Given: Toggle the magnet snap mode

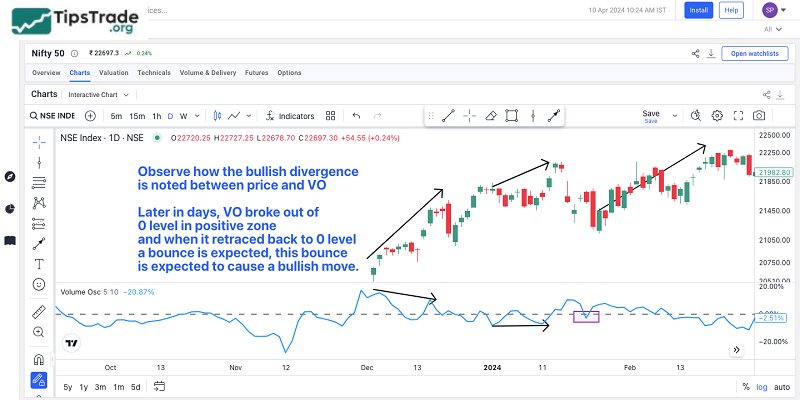Looking at the screenshot, I should tap(39, 359).
